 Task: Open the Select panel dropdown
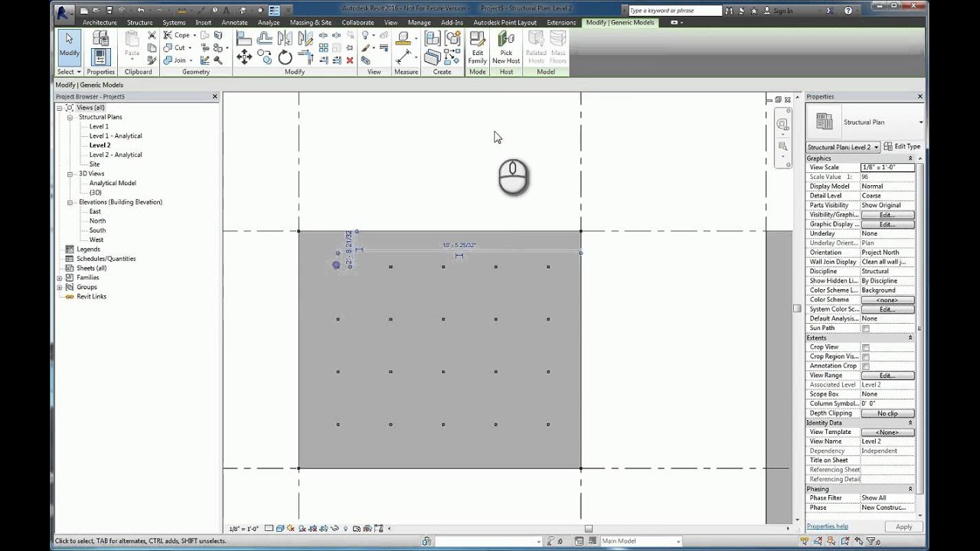tap(68, 72)
